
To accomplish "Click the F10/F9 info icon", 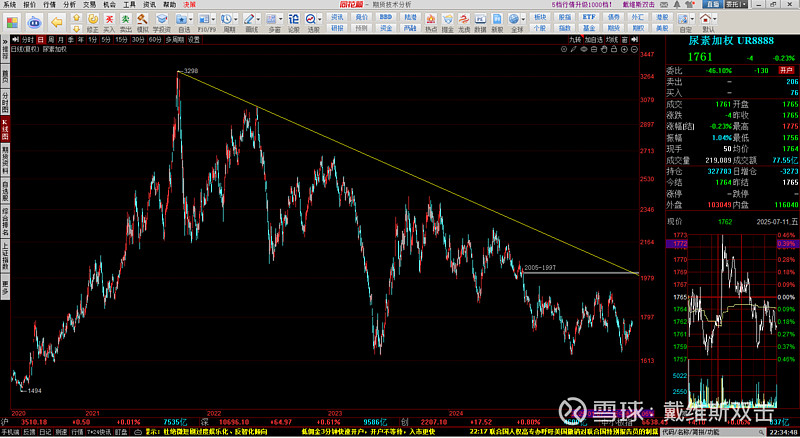I will (x=203, y=19).
